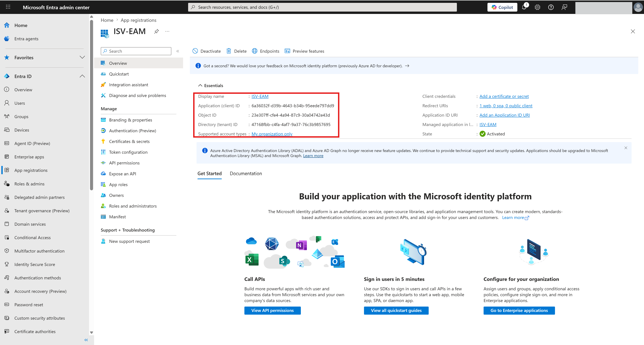Click Add a certificate or secret link

(504, 96)
